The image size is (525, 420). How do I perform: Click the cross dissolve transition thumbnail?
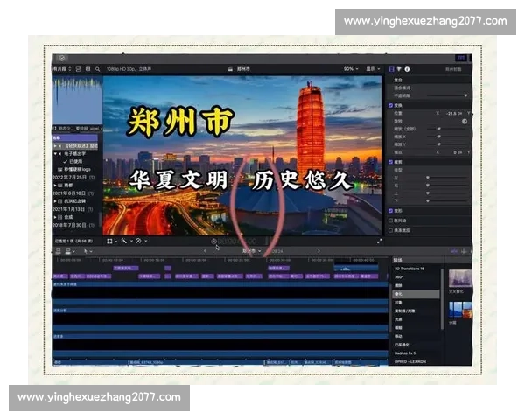(460, 278)
